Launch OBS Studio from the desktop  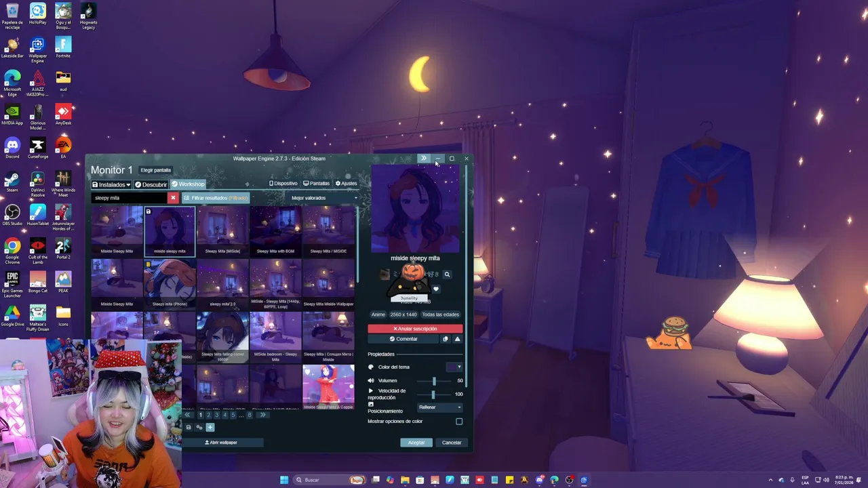click(12, 215)
